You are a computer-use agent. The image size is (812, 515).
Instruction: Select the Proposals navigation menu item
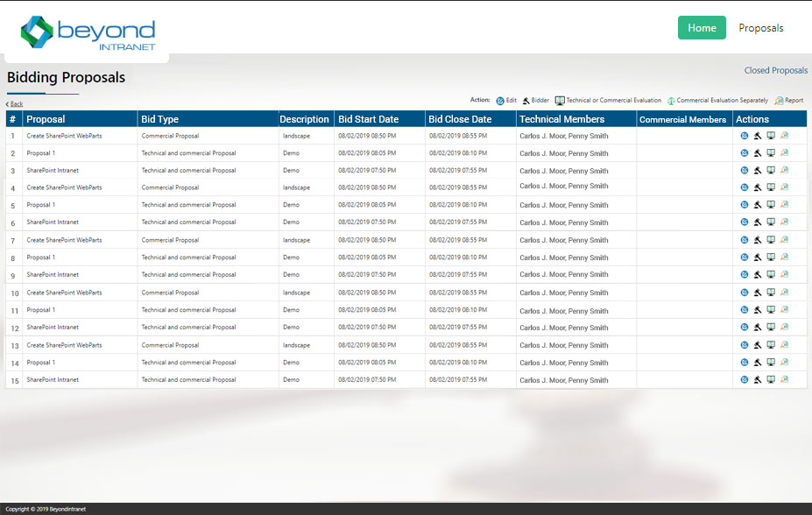(759, 27)
